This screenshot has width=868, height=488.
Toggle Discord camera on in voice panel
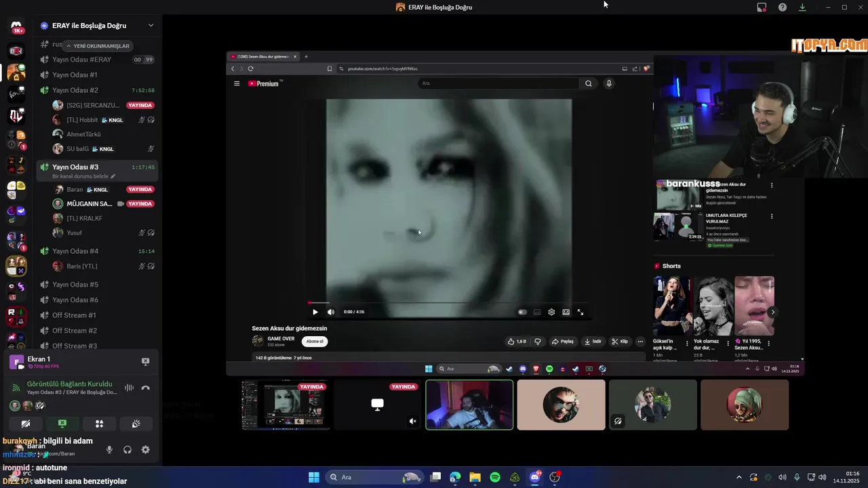[26, 424]
